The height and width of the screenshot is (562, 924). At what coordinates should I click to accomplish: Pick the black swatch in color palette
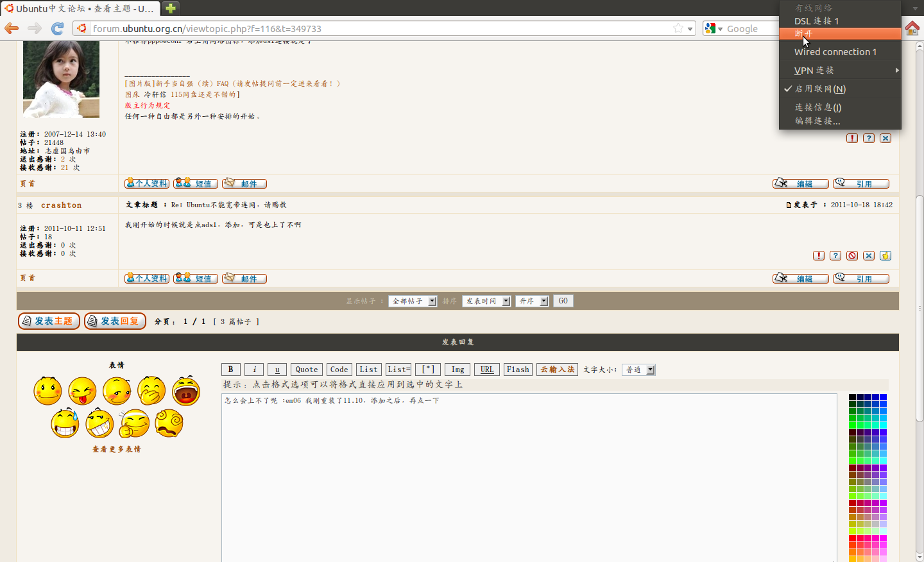point(853,398)
